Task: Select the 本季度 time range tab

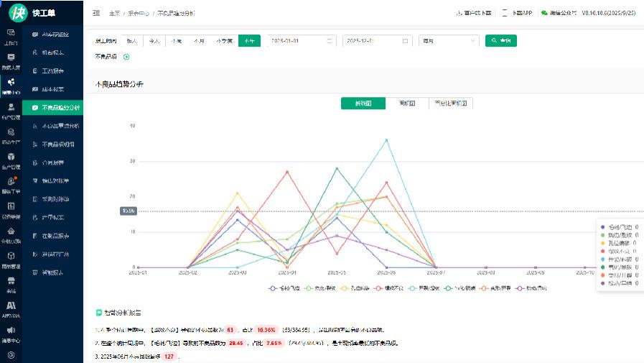Action: point(224,41)
